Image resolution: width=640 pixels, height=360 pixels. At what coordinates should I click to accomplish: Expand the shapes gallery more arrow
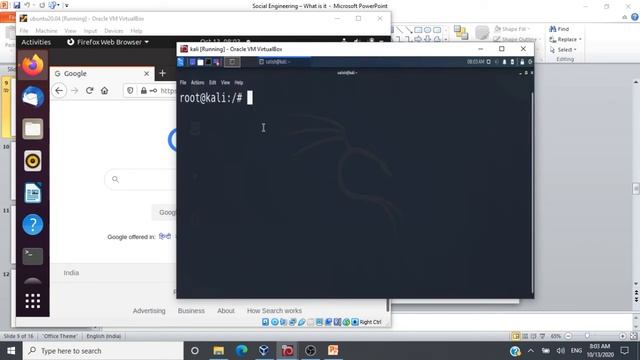tap(445, 40)
